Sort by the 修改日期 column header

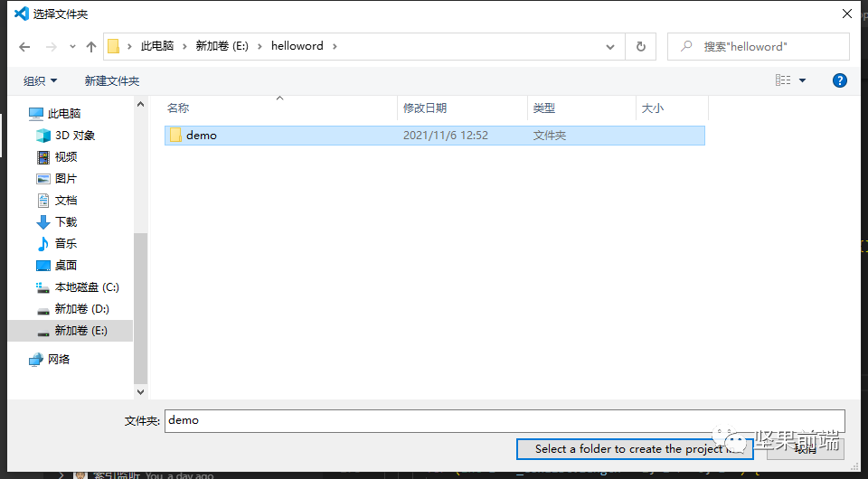click(462, 108)
